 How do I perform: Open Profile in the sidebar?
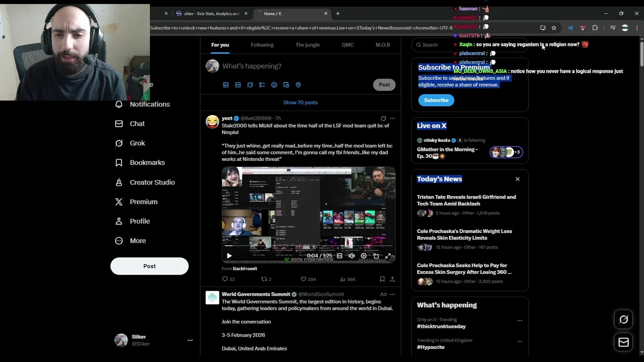[132, 221]
